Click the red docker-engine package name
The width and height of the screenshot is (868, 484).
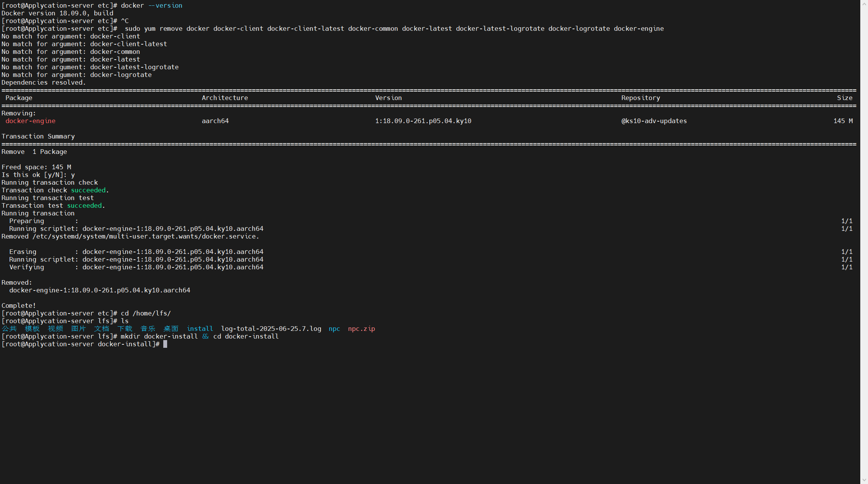coord(30,121)
